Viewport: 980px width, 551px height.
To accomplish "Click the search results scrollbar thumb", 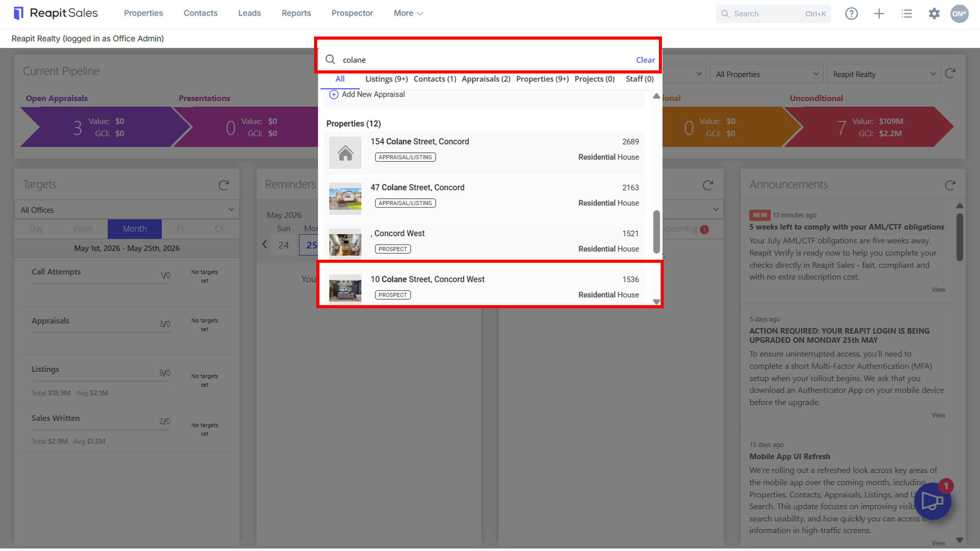I will point(656,232).
